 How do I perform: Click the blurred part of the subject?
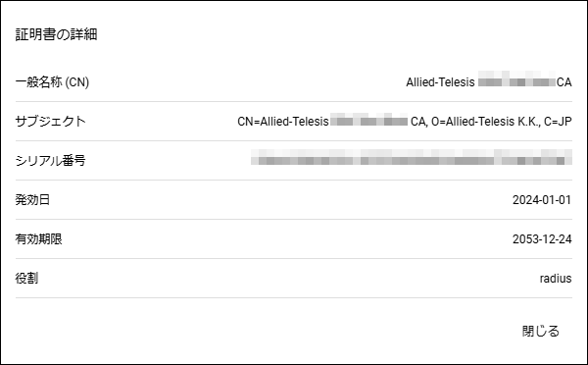[369, 119]
